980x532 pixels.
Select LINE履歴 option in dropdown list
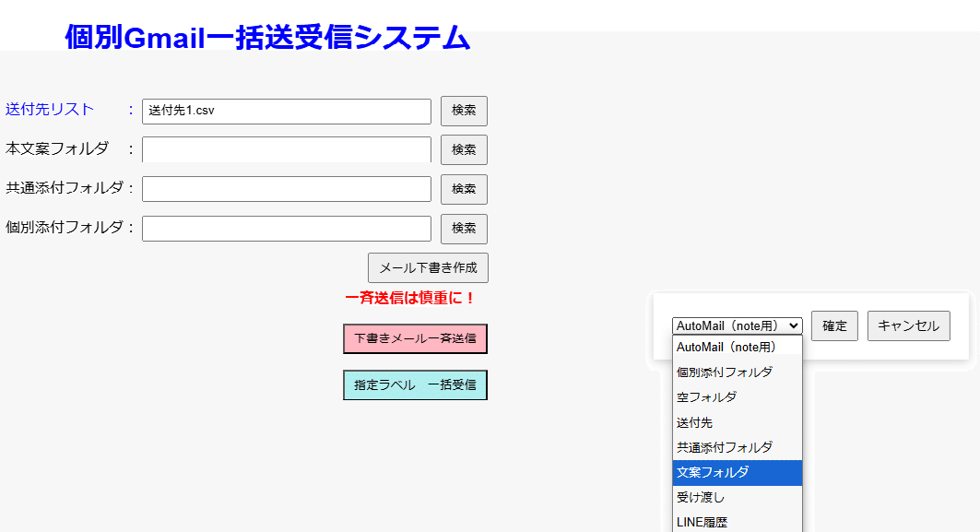[738, 522]
